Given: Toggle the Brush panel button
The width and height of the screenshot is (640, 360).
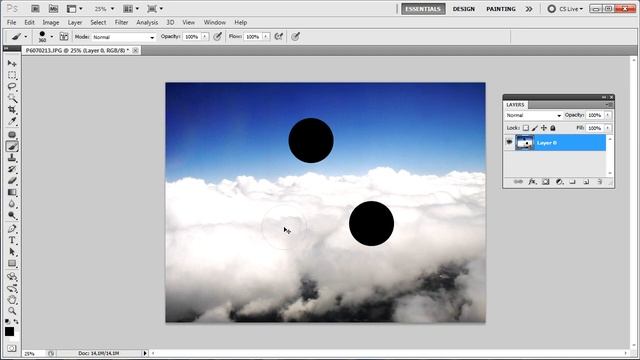Looking at the screenshot, I should (64, 37).
